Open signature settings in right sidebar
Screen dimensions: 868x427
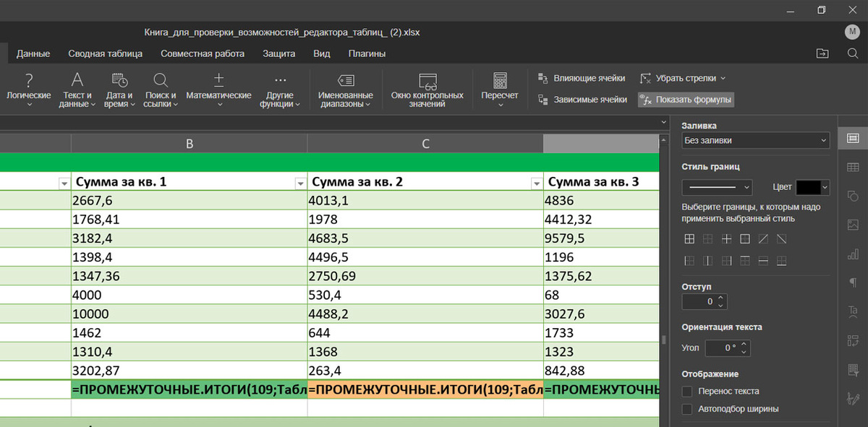tap(853, 398)
